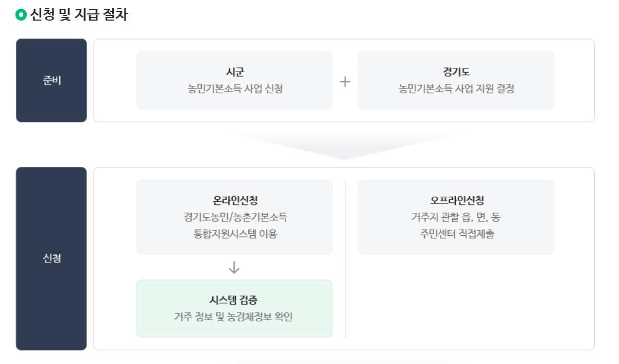Select the 준비 stage label
Viewport: 619px width, 364px height.
pyautogui.click(x=51, y=80)
